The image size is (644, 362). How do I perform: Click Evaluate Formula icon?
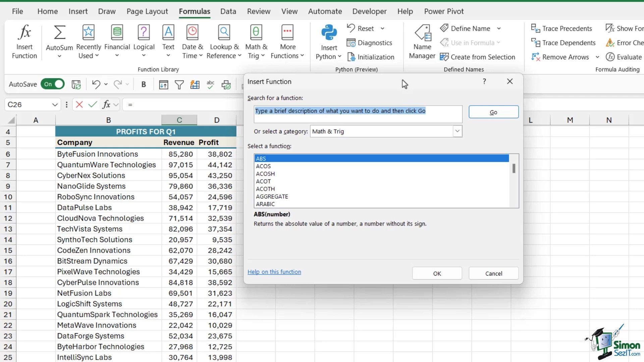click(x=610, y=57)
